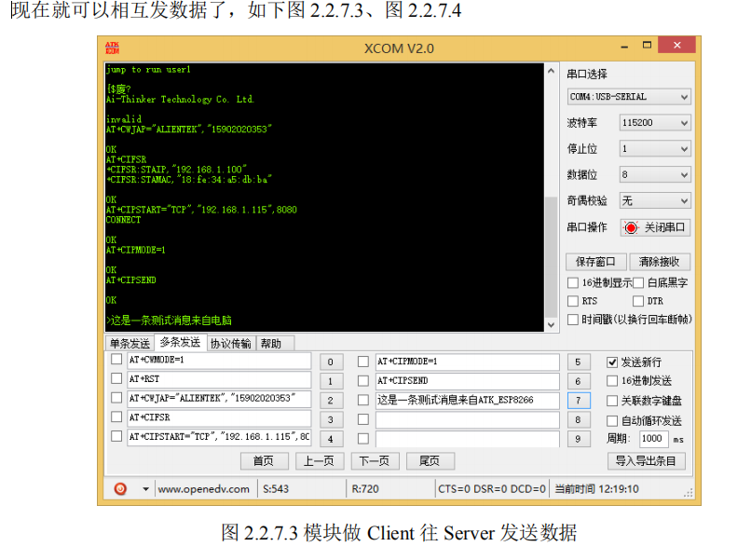Click send button 7 for test message

coord(579,400)
